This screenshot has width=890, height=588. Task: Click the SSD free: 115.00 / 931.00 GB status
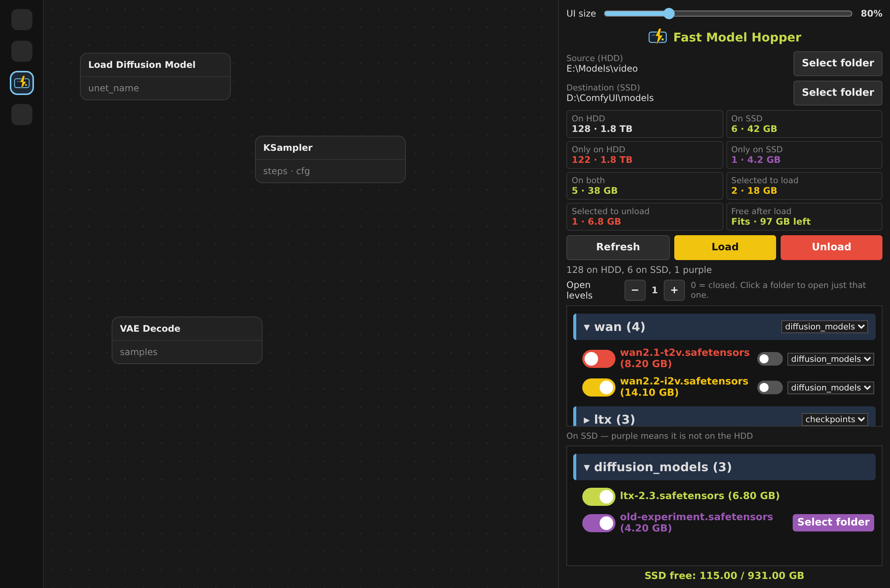[x=724, y=576]
